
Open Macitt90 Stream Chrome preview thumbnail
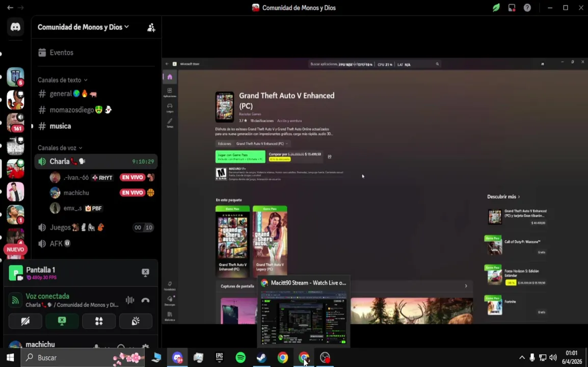pos(303,318)
